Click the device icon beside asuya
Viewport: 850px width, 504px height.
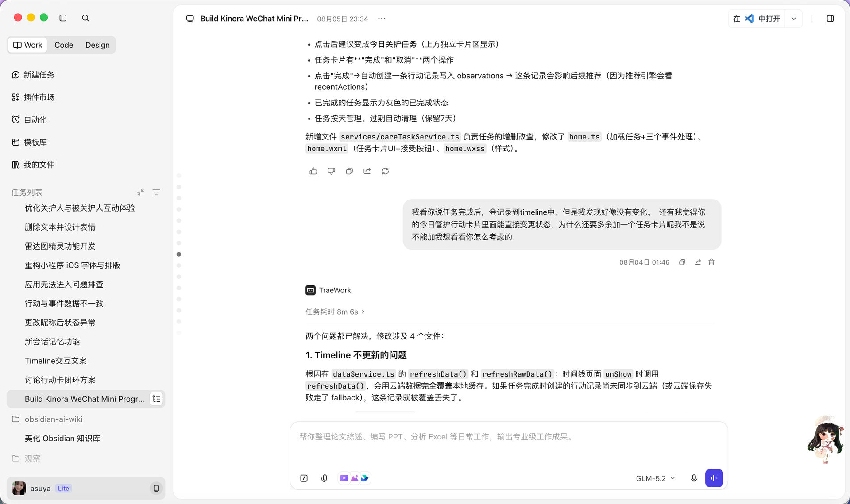point(156,489)
